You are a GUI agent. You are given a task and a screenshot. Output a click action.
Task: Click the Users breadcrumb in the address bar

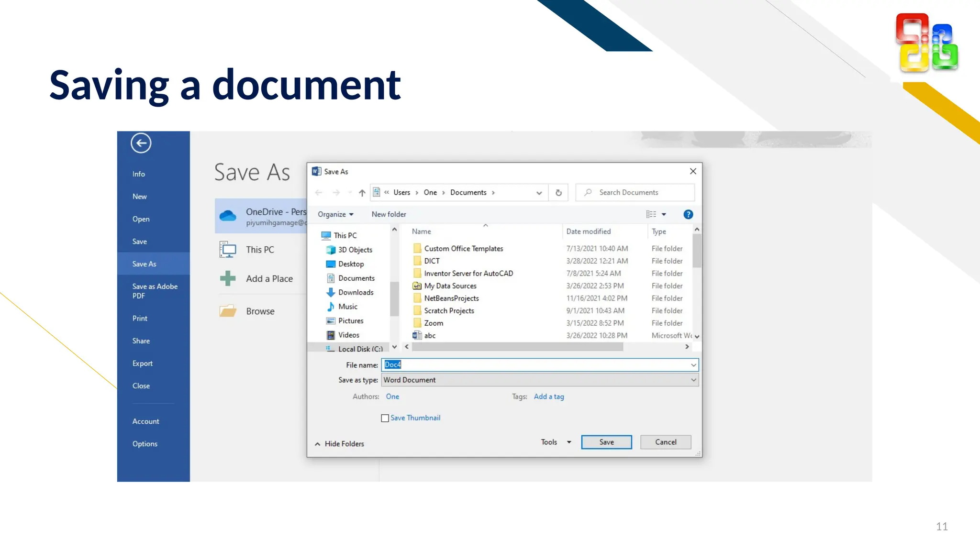[402, 192]
